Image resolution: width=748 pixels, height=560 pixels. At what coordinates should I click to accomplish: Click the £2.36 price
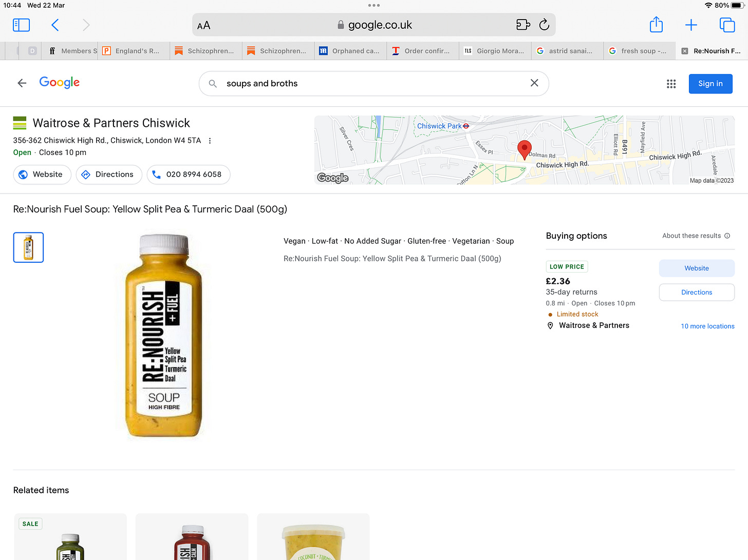coord(558,281)
